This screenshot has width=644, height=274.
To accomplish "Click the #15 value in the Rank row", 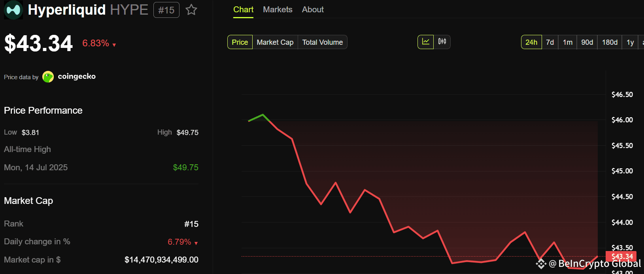I will click(x=191, y=224).
